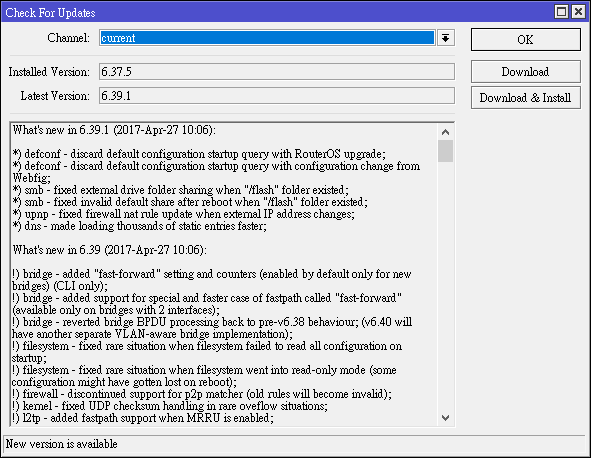Click the filesystem read-only mode line

(x=204, y=376)
